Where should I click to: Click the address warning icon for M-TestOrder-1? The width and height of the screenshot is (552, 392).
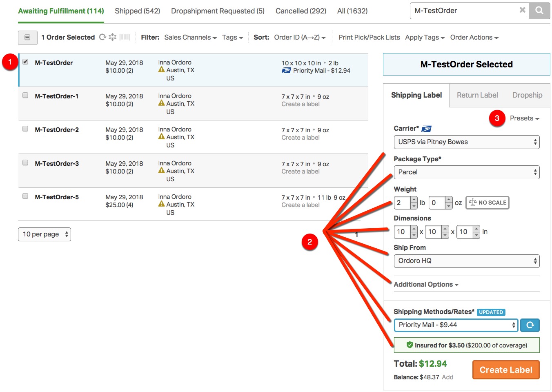tap(162, 103)
